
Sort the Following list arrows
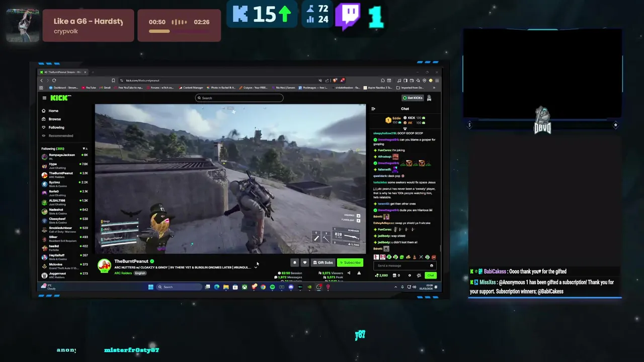(85, 149)
